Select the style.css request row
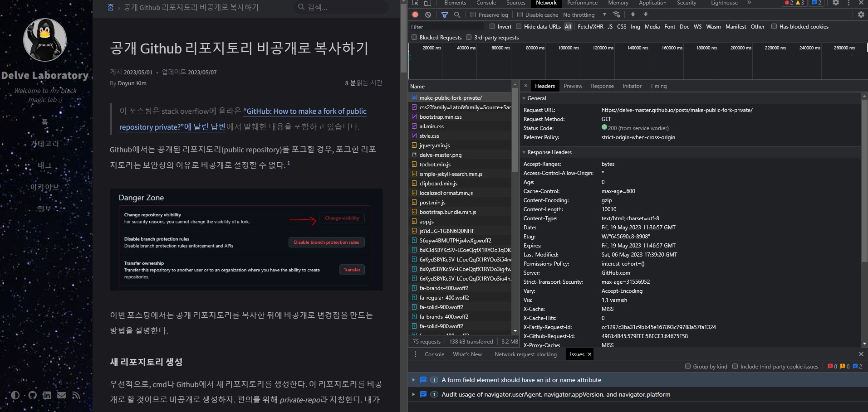Viewport: 868px width, 412px height. coord(460,136)
